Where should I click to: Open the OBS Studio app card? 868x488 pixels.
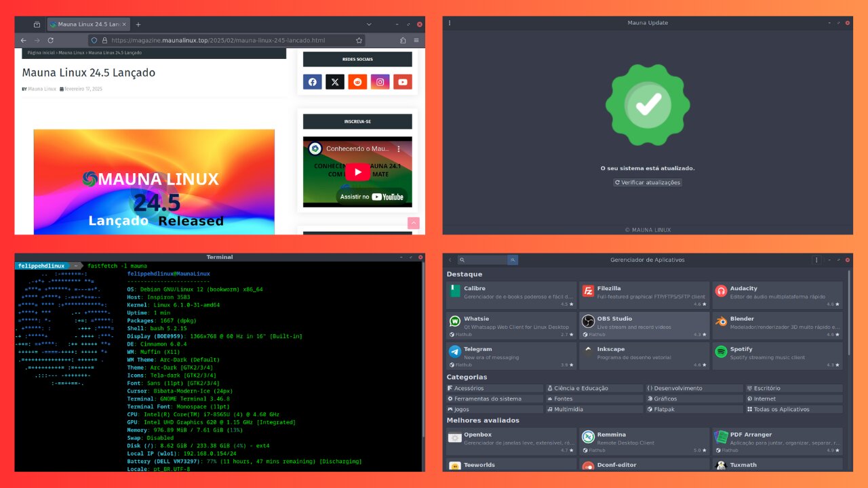point(644,326)
